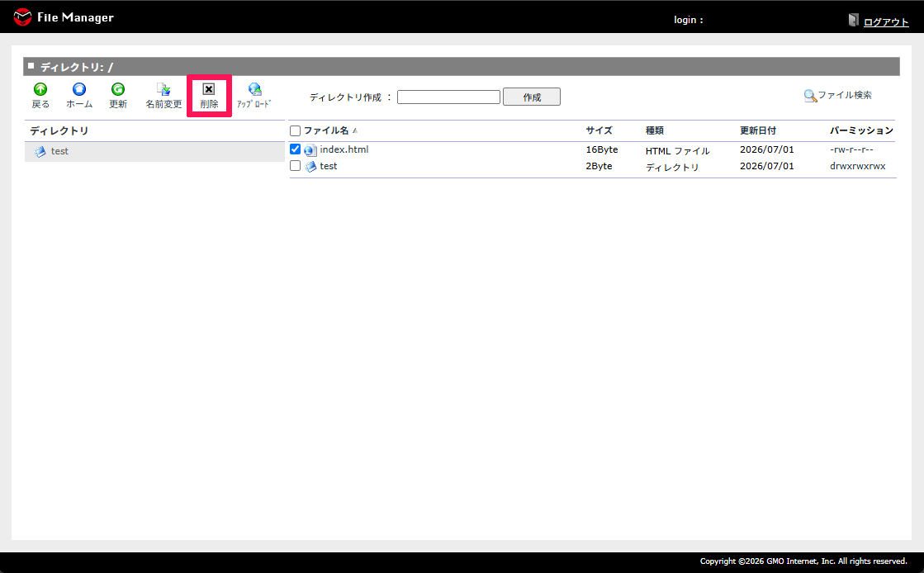Viewport: 924px width, 573px height.
Task: Sort by the 更新日付 column header
Action: 758,130
